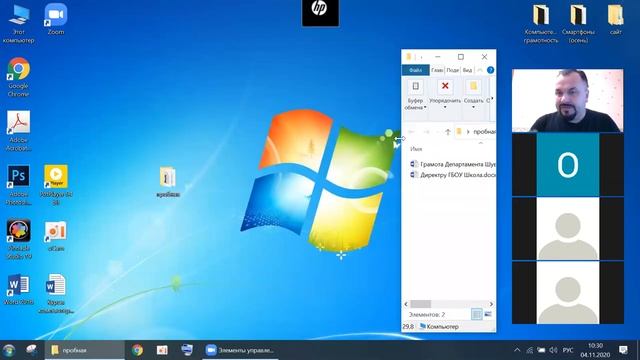Switch Explorer to large thumbnails view
The width and height of the screenshot is (640, 360).
click(x=488, y=314)
